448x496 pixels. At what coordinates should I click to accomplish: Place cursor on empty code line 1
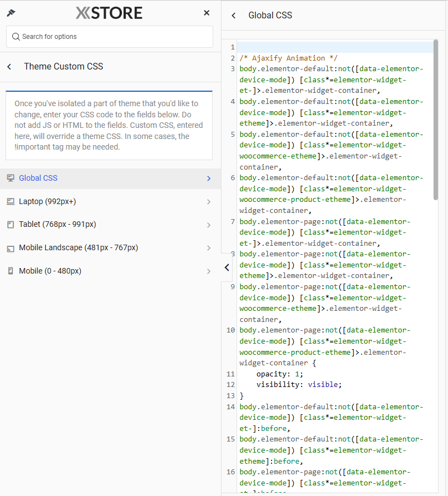(x=335, y=47)
